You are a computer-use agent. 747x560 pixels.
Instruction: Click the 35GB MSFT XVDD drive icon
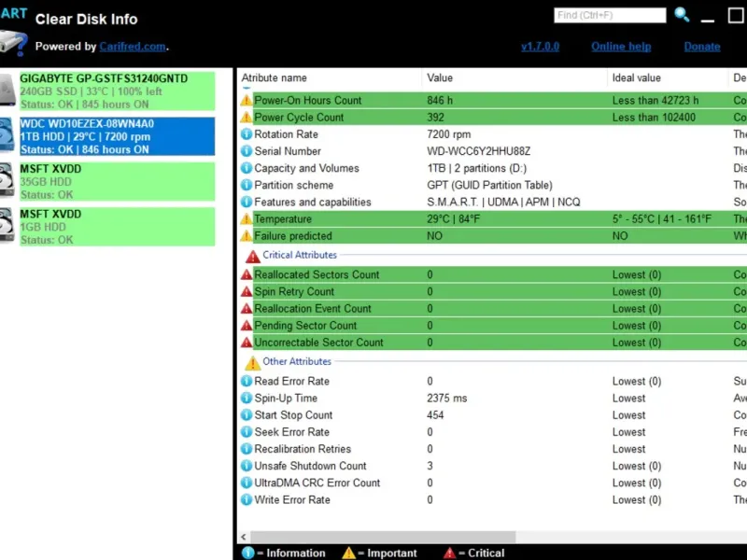pyautogui.click(x=7, y=180)
